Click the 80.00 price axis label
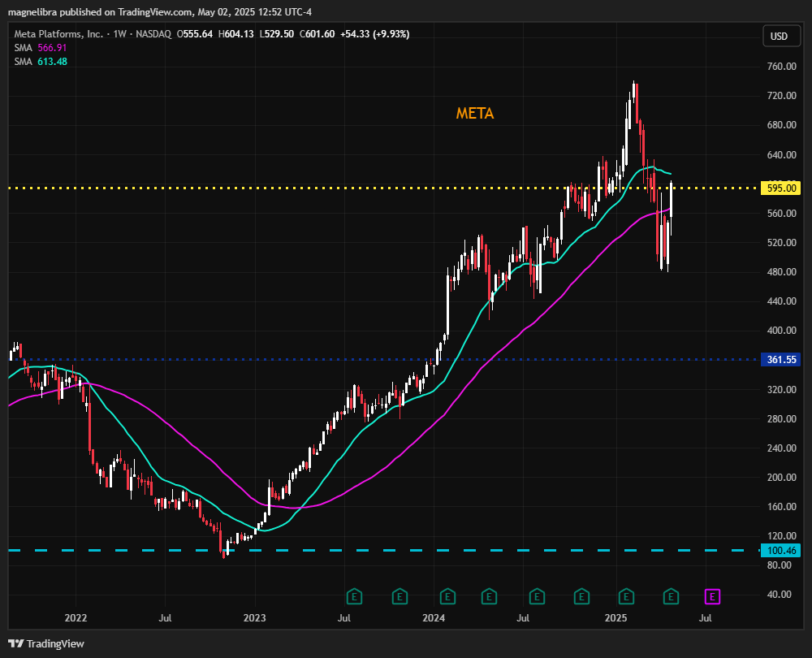This screenshot has height=658, width=812. pos(780,565)
